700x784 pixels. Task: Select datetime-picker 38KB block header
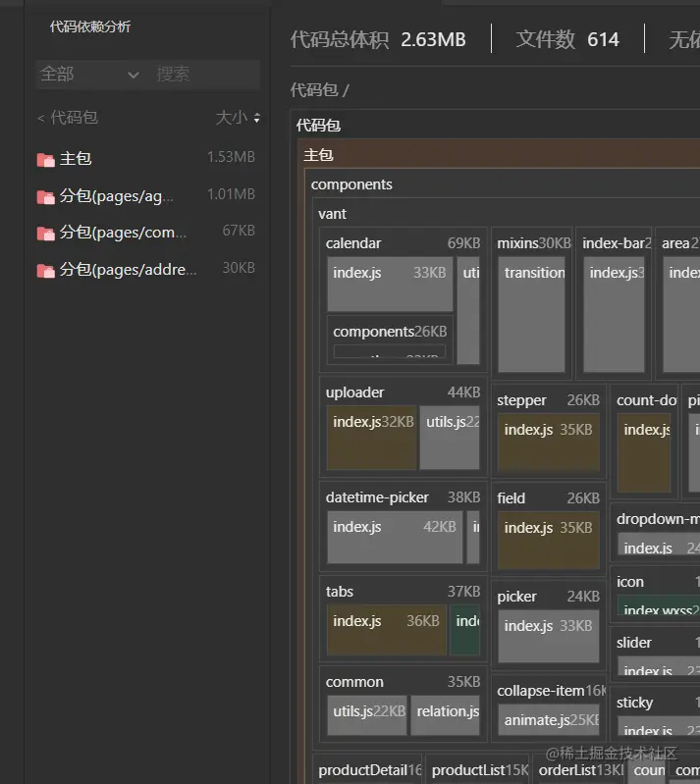click(x=404, y=497)
